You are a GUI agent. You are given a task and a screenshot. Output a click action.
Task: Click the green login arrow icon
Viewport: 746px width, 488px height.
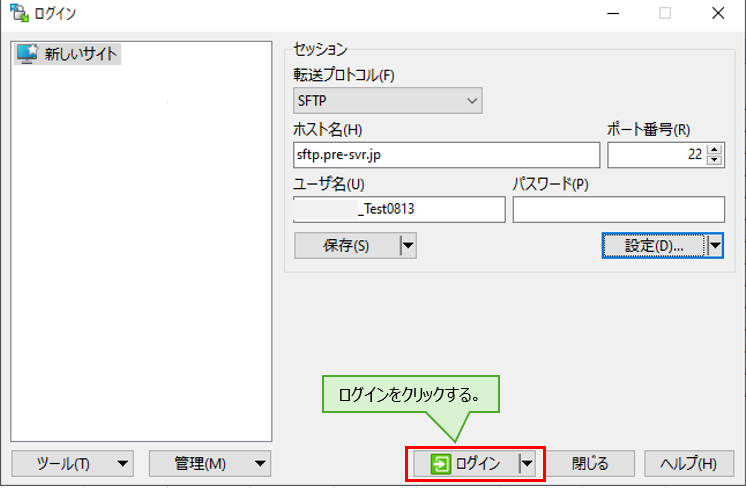pos(440,463)
